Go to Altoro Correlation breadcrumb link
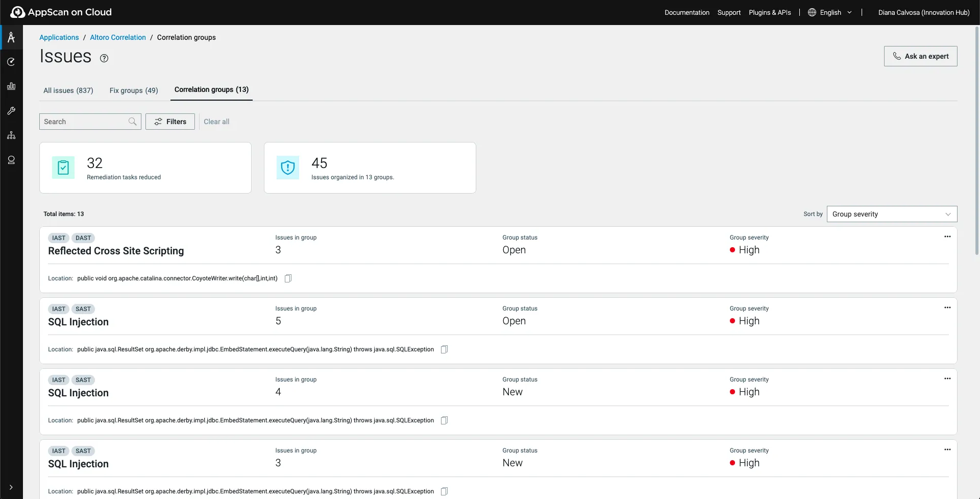The image size is (980, 499). [x=118, y=37]
